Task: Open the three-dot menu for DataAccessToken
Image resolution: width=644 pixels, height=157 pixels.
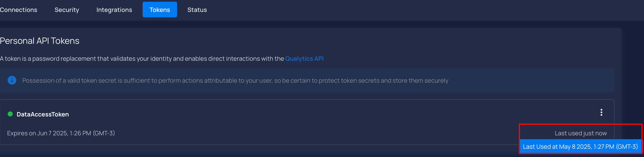Action: click(601, 112)
